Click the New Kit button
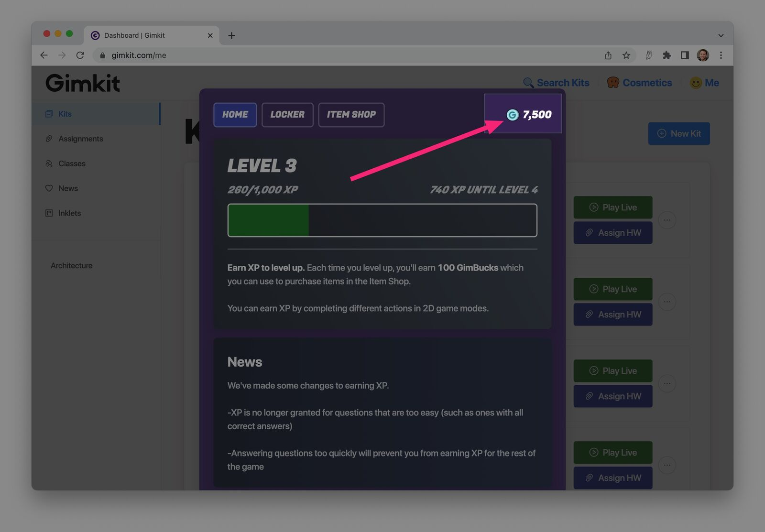The width and height of the screenshot is (765, 532). point(679,133)
